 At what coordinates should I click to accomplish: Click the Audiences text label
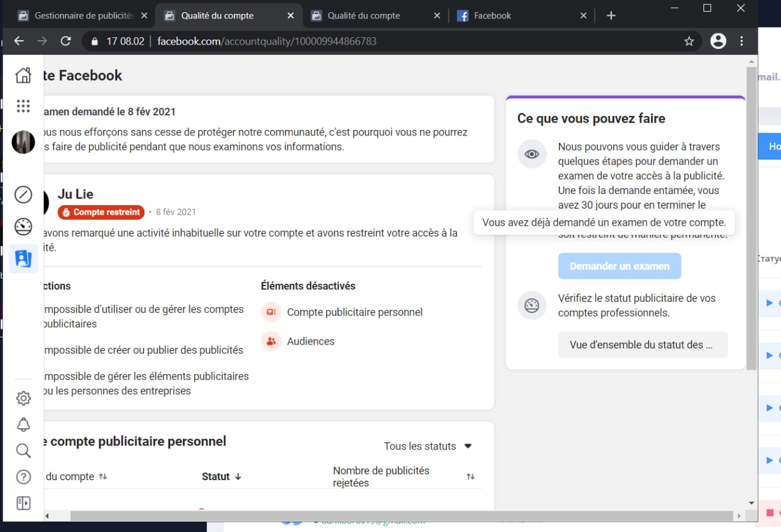311,341
